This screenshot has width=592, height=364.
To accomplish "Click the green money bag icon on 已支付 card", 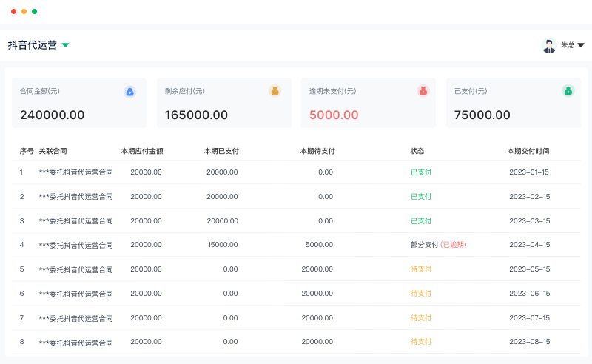I will pos(568,91).
